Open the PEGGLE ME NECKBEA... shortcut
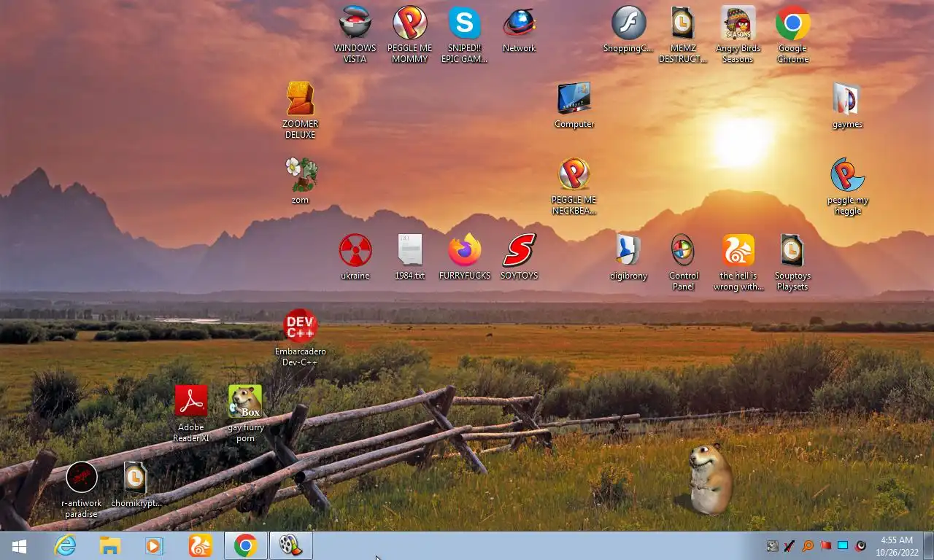The height and width of the screenshot is (560, 934). pyautogui.click(x=574, y=186)
